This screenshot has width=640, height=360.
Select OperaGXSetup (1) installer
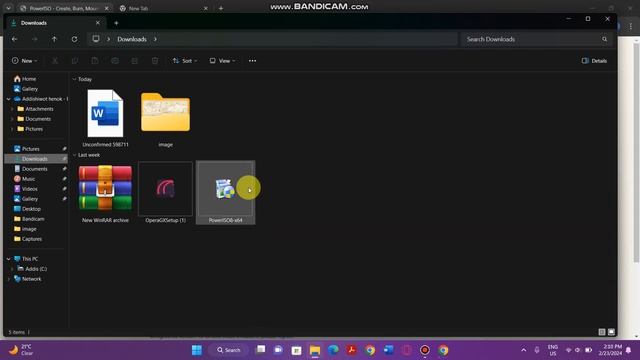[165, 193]
